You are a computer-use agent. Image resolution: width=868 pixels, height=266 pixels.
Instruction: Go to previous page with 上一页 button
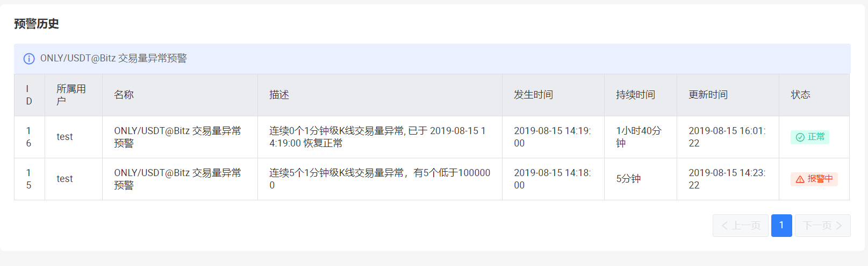741,226
